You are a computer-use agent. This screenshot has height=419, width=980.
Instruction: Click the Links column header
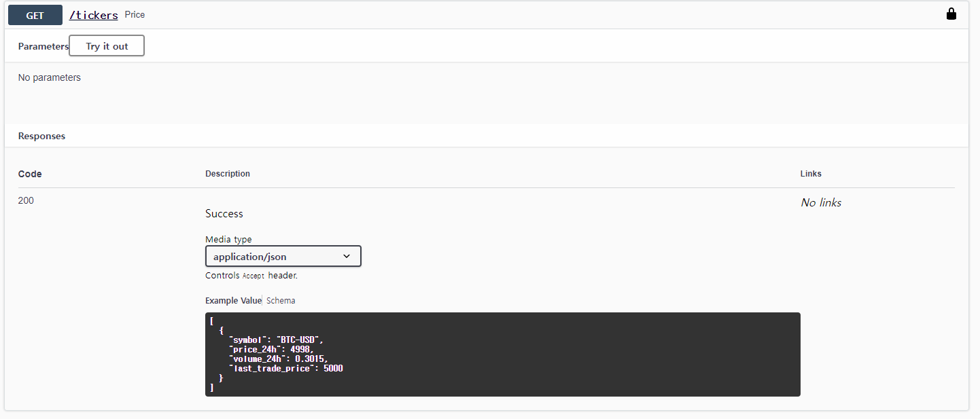811,174
